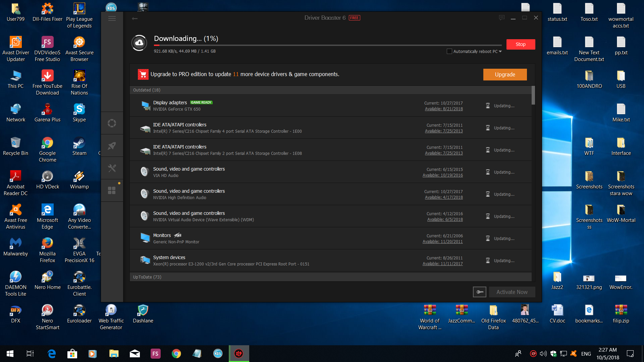
Task: Open the hamburger menu in Driver Booster
Action: coord(112,18)
